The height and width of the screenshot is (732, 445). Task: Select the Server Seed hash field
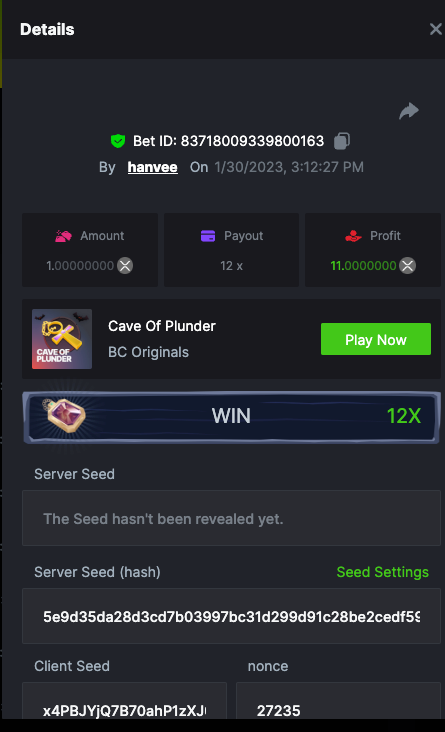[231, 616]
